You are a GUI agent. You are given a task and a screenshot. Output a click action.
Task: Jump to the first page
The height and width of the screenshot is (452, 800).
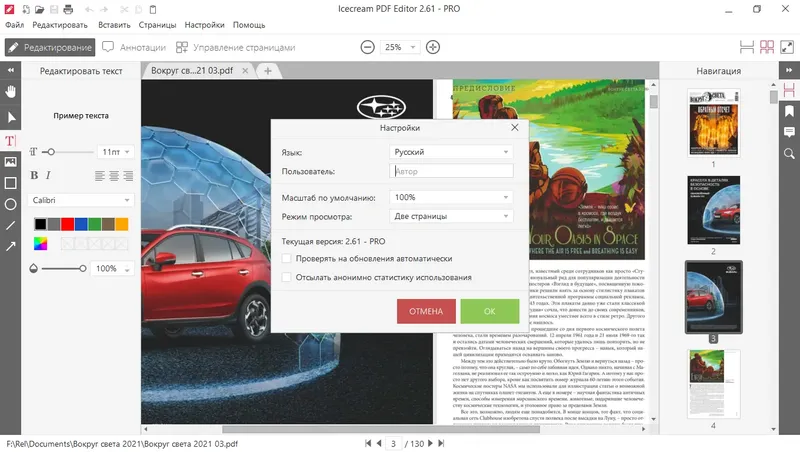(368, 443)
